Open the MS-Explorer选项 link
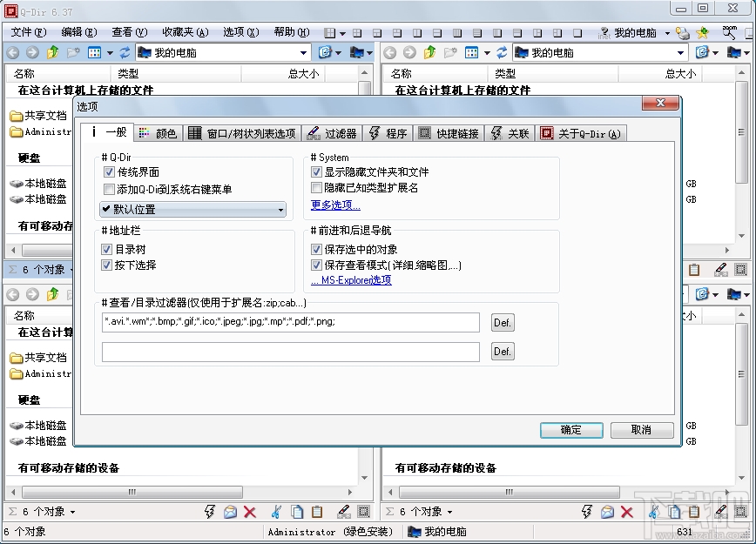756x544 pixels. [x=351, y=280]
